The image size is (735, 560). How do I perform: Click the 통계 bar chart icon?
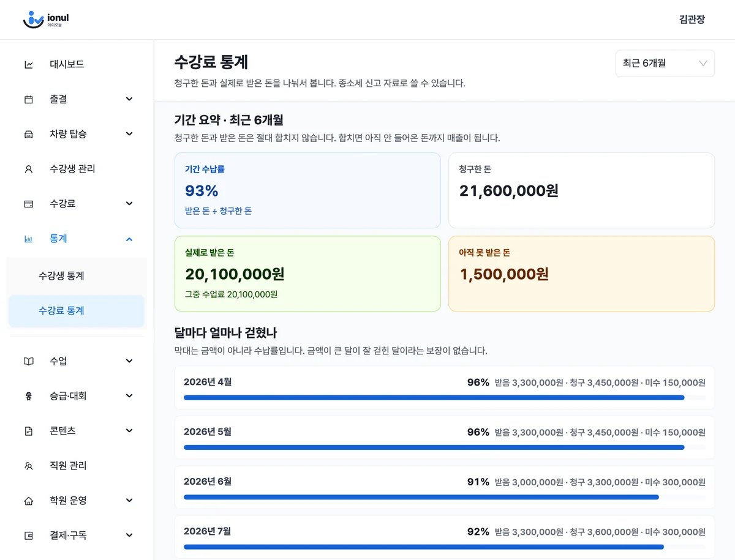coord(29,239)
